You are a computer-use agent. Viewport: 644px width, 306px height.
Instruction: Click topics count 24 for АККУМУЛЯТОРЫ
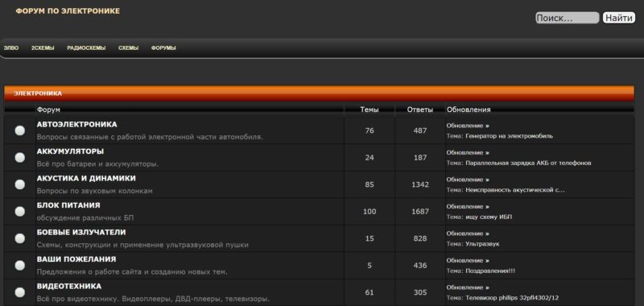[369, 158]
